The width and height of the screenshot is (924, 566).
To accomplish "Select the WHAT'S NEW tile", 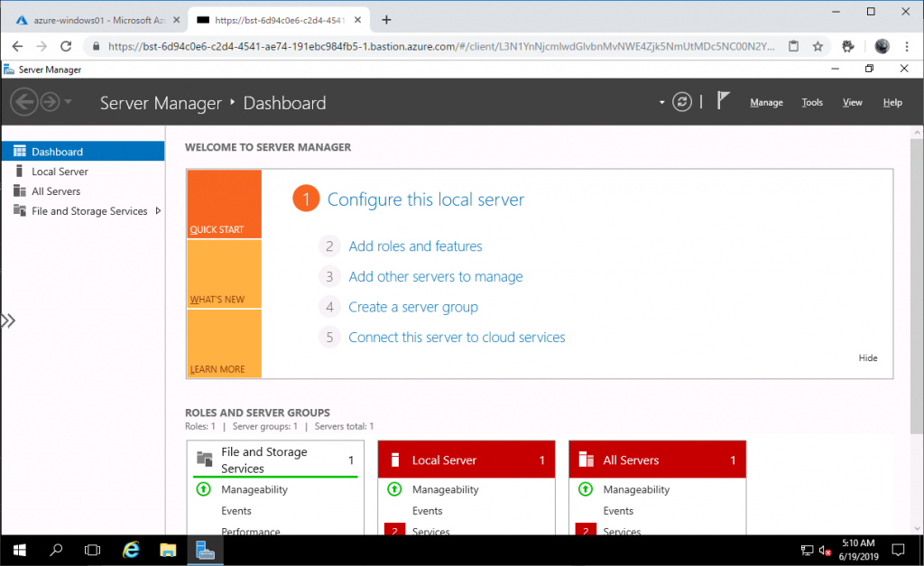I will (x=224, y=274).
